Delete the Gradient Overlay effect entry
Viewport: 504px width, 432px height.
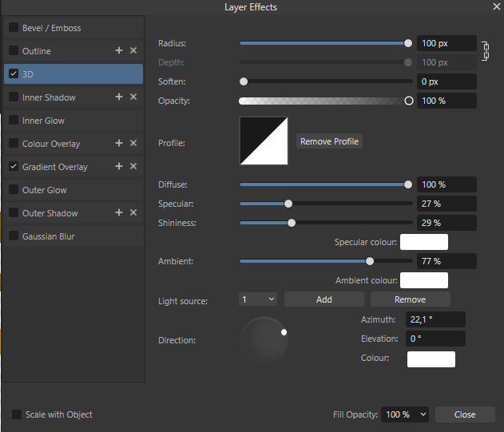click(x=133, y=166)
